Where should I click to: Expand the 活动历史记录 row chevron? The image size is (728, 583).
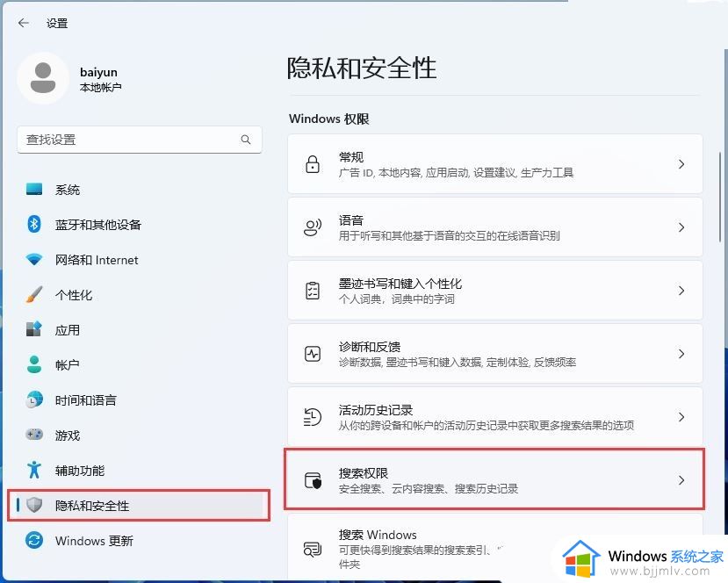[681, 417]
